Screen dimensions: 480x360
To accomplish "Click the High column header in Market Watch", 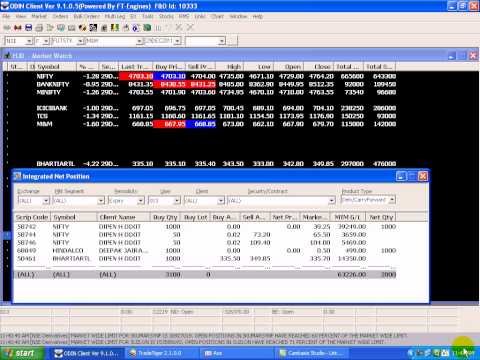I will coord(231,67).
